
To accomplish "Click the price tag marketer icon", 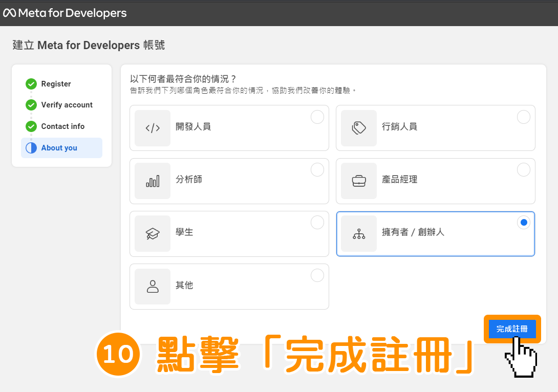I will pyautogui.click(x=359, y=128).
